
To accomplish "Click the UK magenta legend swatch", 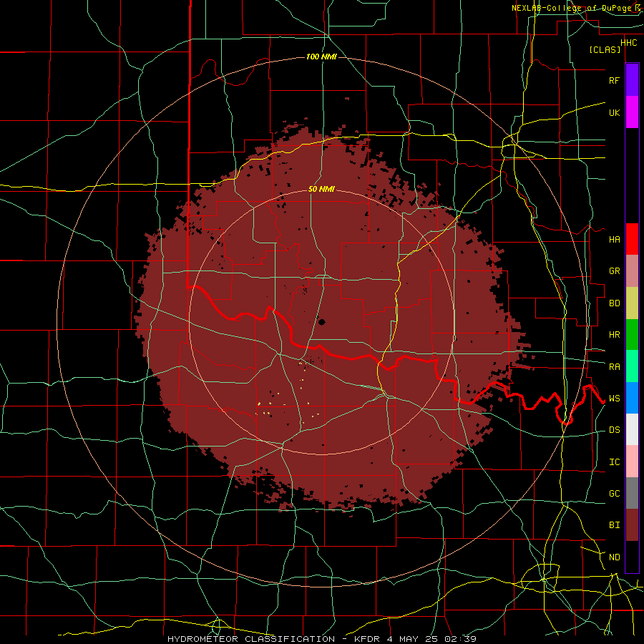I will coord(632,112).
